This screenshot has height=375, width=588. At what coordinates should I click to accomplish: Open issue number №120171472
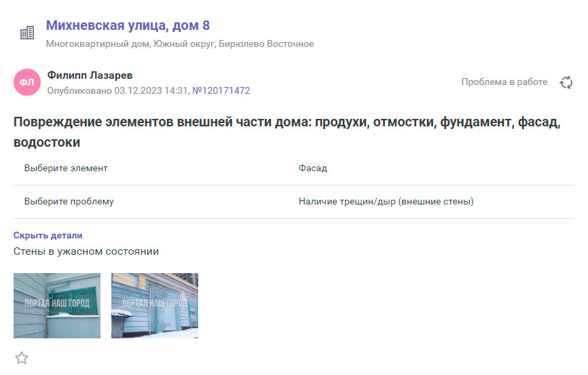click(221, 90)
